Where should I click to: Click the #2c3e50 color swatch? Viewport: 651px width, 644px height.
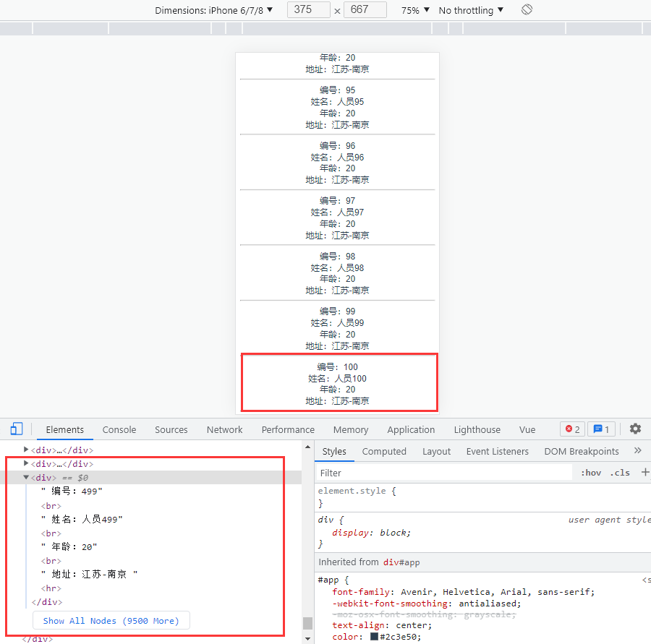374,637
